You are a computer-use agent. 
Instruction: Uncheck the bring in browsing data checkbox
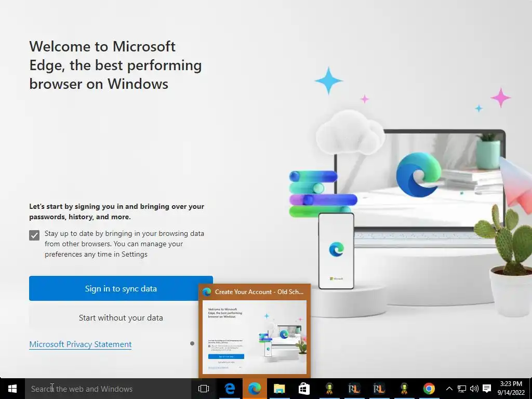pyautogui.click(x=34, y=235)
